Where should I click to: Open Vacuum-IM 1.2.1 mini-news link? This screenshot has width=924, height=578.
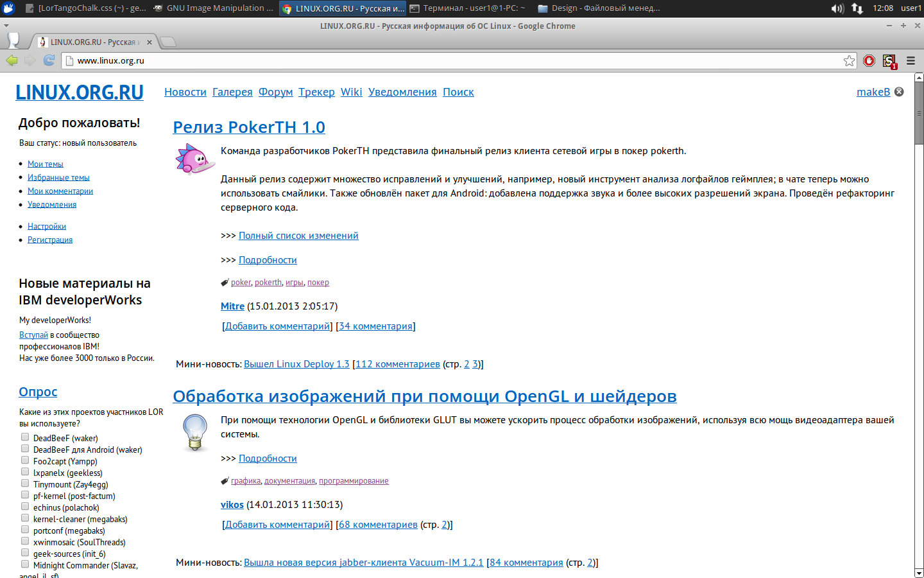[363, 563]
